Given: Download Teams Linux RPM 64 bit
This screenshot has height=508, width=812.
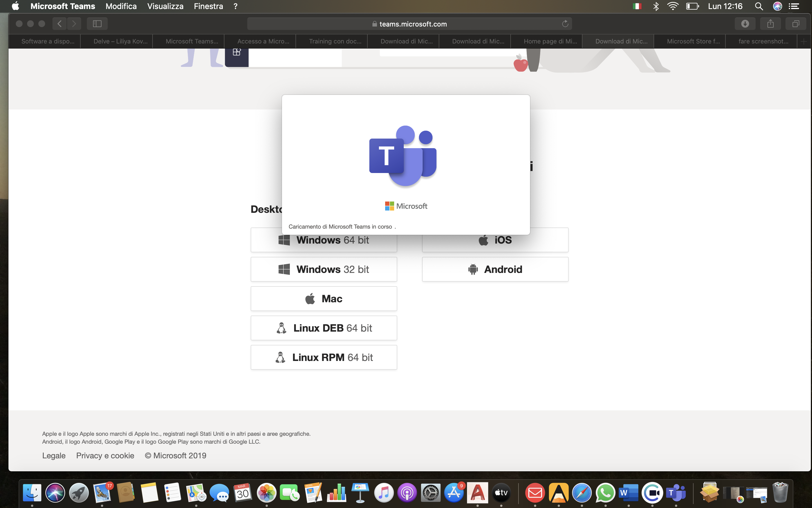Looking at the screenshot, I should (324, 357).
